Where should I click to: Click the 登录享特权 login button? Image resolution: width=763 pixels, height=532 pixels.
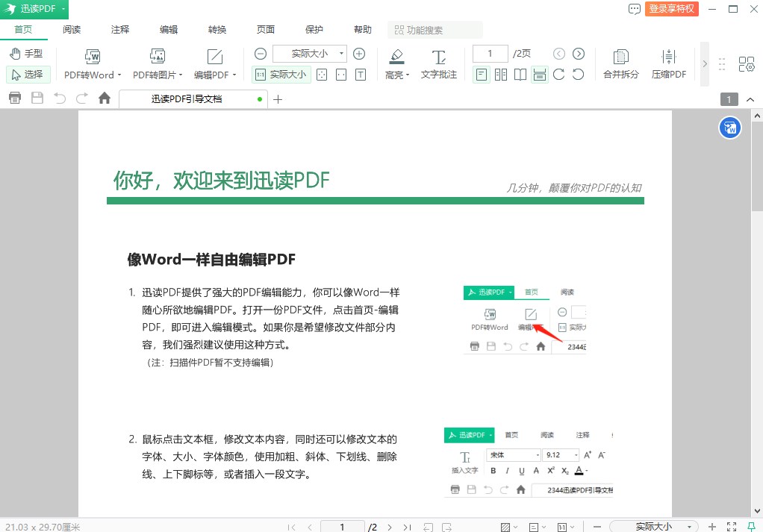(x=671, y=9)
